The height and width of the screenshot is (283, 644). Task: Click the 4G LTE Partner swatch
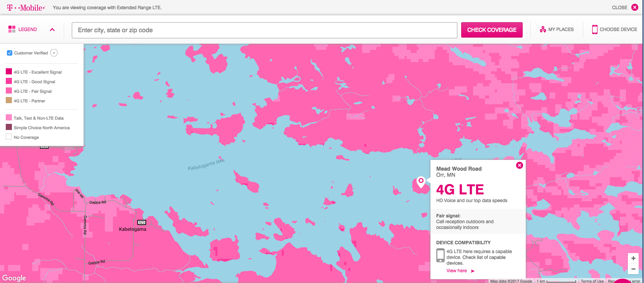point(9,100)
